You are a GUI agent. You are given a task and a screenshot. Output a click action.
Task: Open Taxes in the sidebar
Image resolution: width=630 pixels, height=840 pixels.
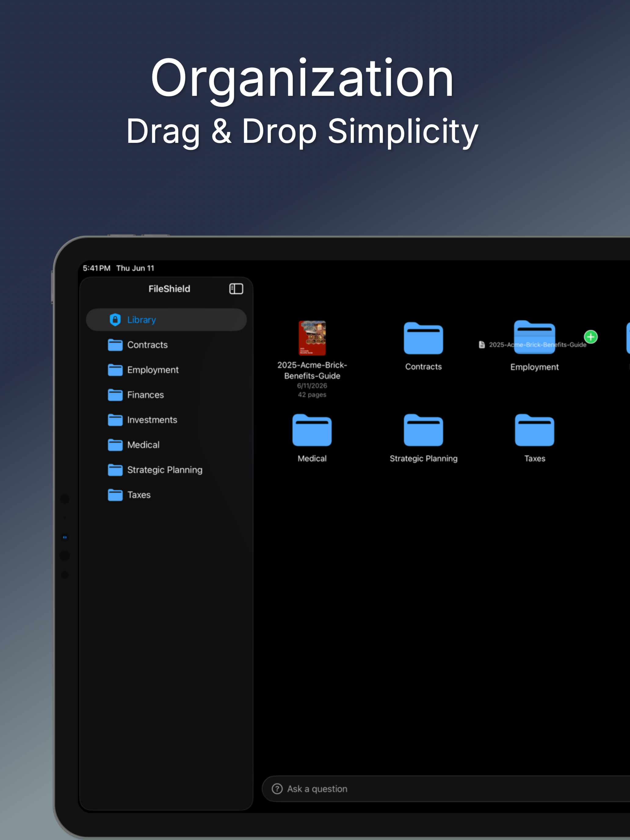(166, 495)
